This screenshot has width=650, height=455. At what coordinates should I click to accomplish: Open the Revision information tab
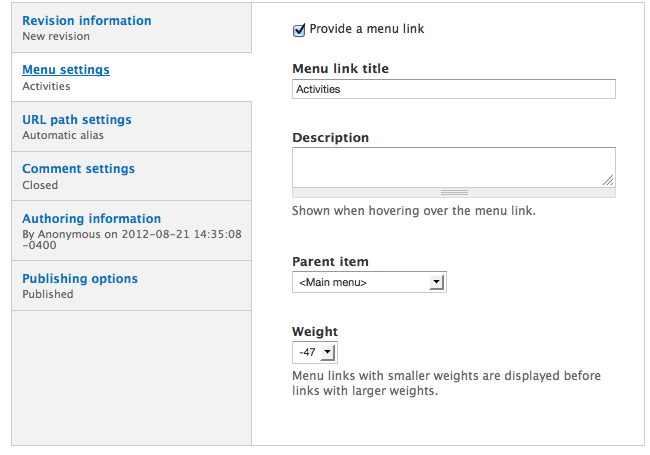click(131, 28)
